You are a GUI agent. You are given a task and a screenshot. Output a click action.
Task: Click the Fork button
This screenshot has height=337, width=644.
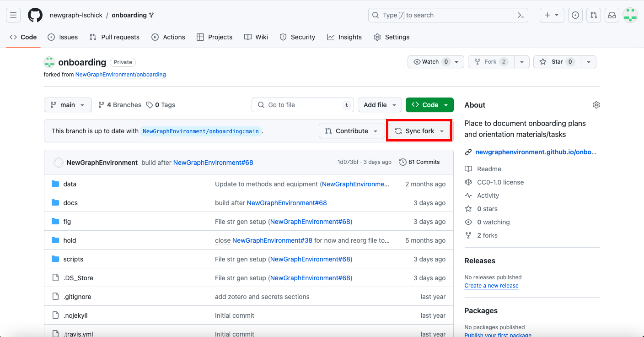491,62
